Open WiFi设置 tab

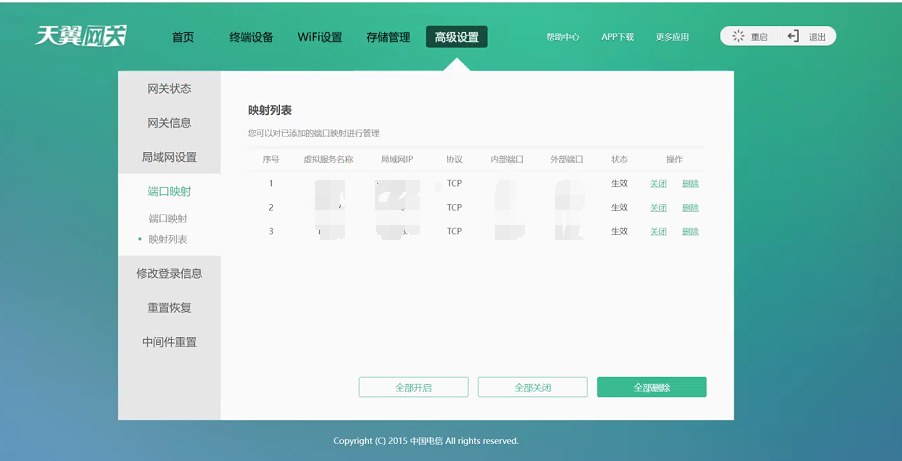(x=320, y=37)
